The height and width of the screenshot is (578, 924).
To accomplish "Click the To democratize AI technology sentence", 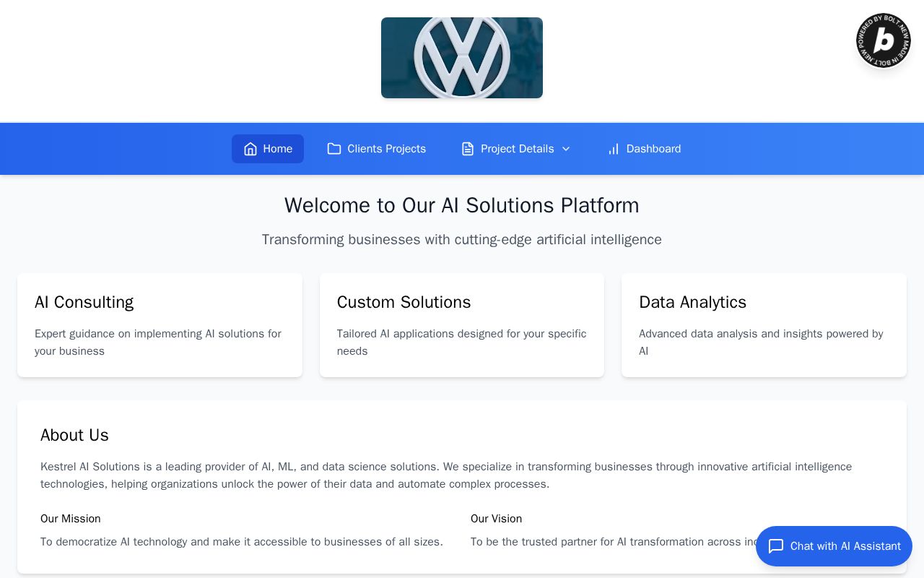I will [242, 542].
